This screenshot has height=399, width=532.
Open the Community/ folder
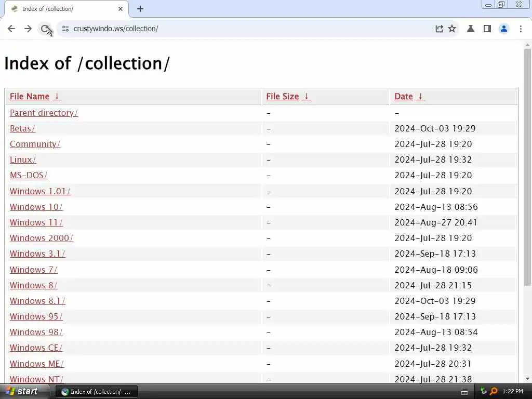35,144
